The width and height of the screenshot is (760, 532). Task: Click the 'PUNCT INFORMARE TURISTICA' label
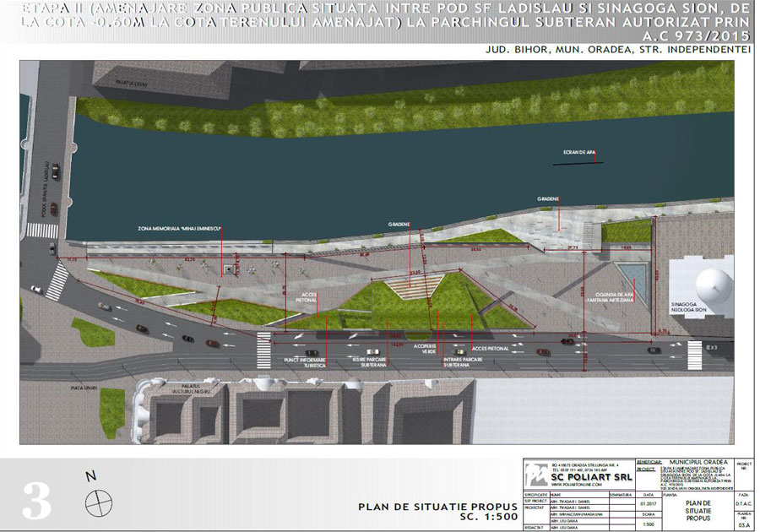(304, 363)
